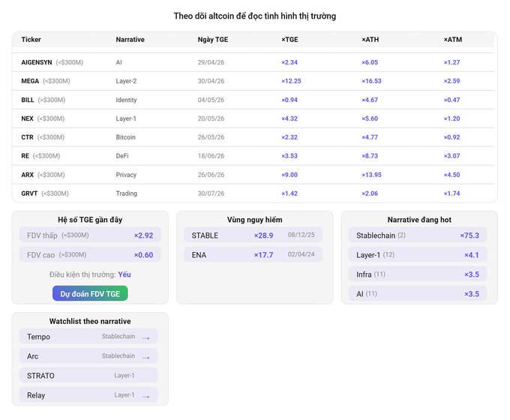
Task: Click the Yếu market condition label
Action: tap(124, 274)
